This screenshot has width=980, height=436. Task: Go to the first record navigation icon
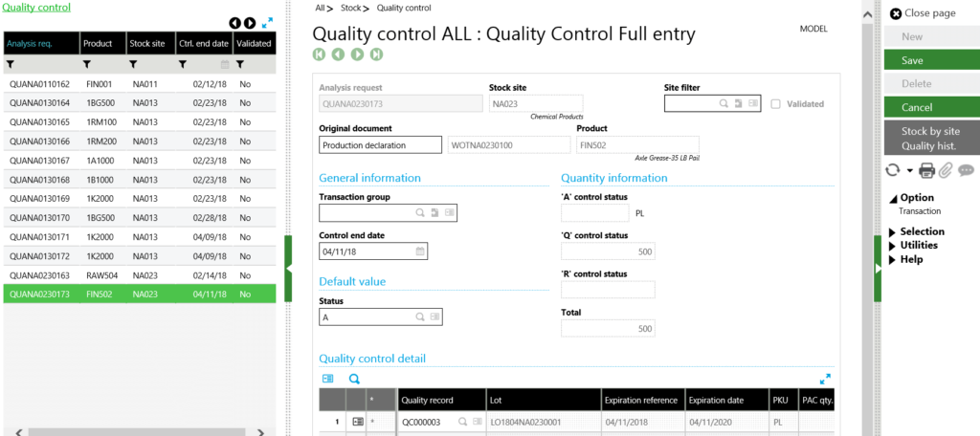point(320,54)
